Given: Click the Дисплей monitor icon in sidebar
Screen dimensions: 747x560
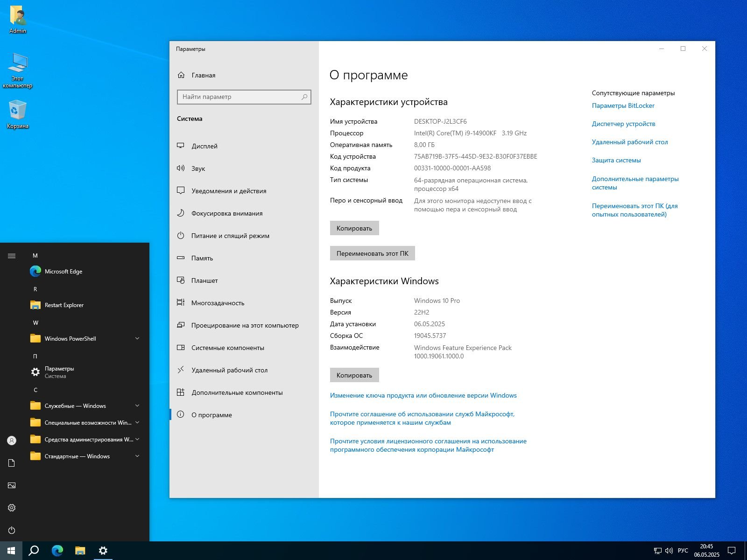Looking at the screenshot, I should (181, 146).
